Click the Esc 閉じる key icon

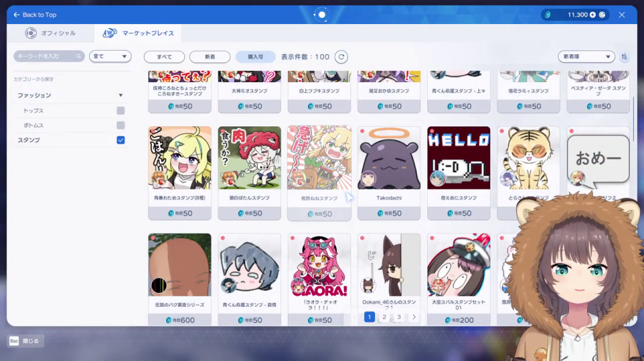14,341
